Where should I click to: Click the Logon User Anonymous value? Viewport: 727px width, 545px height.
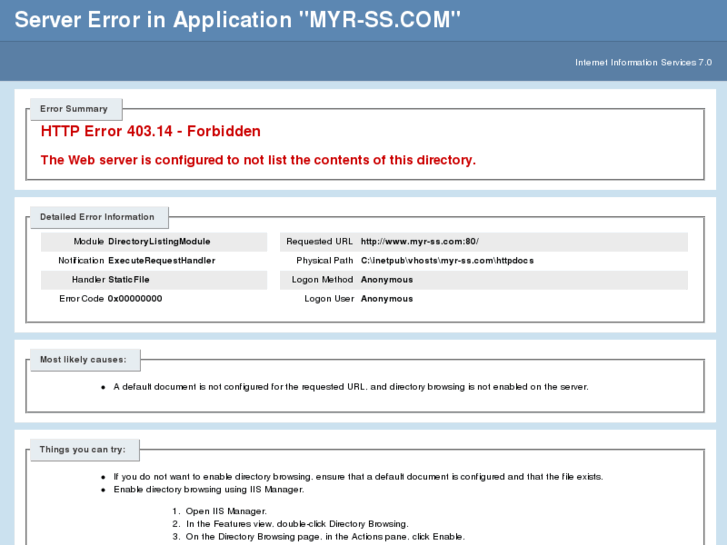coord(387,298)
